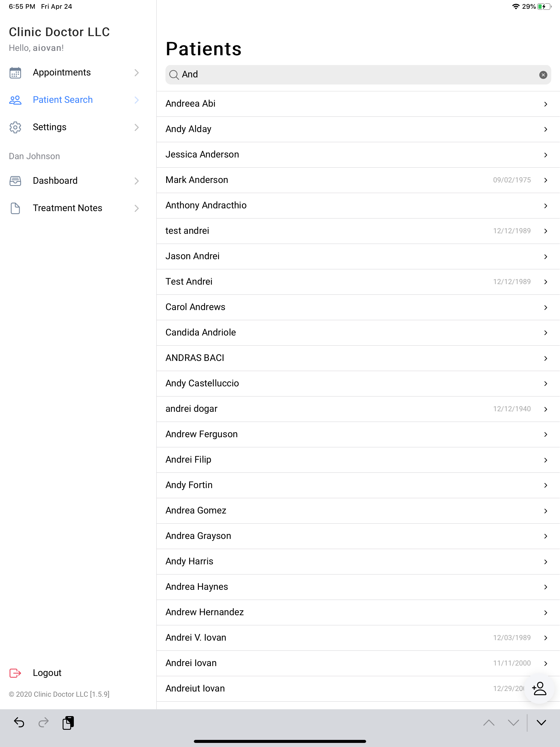Click the magnifier icon in the search bar
The height and width of the screenshot is (747, 560).
[174, 75]
